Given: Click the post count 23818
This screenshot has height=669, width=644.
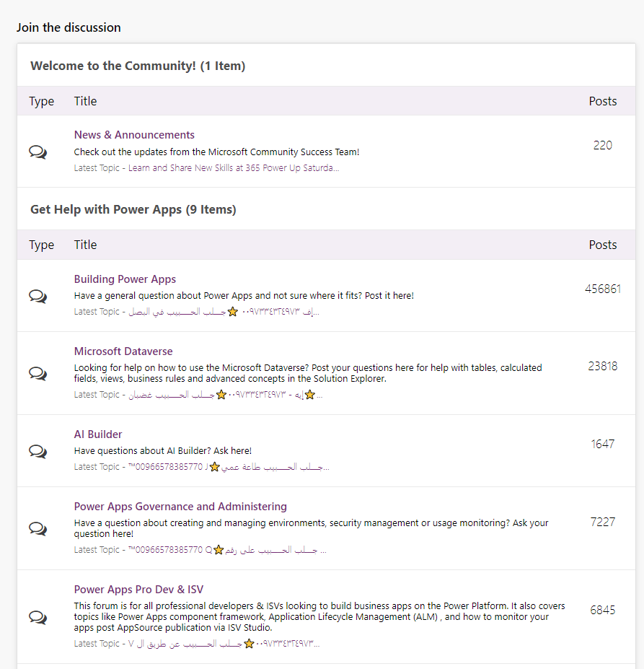Looking at the screenshot, I should [x=603, y=366].
